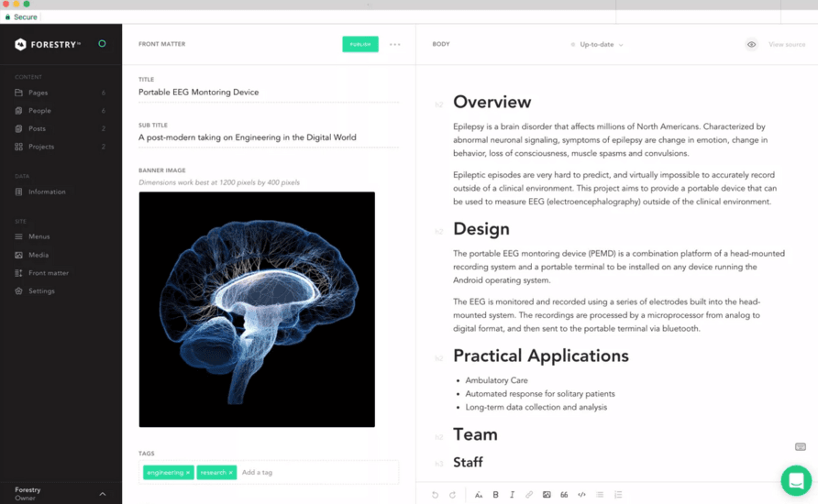The height and width of the screenshot is (504, 818).
Task: Toggle the preview eye icon
Action: [x=751, y=44]
